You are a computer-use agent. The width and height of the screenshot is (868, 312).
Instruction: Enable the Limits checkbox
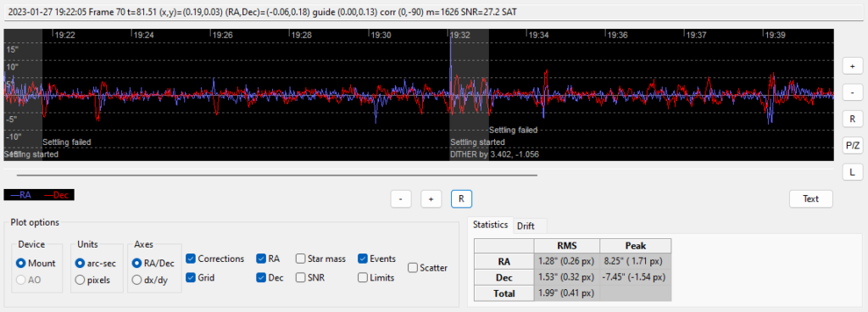click(x=363, y=278)
